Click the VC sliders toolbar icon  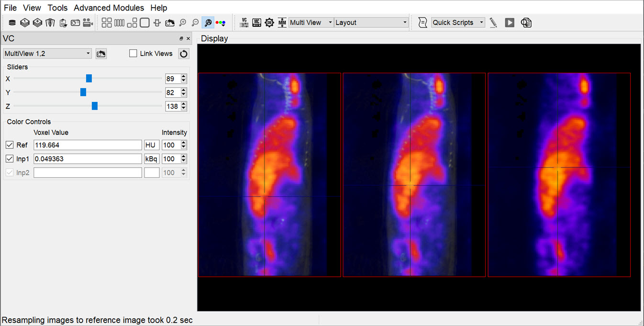(244, 22)
